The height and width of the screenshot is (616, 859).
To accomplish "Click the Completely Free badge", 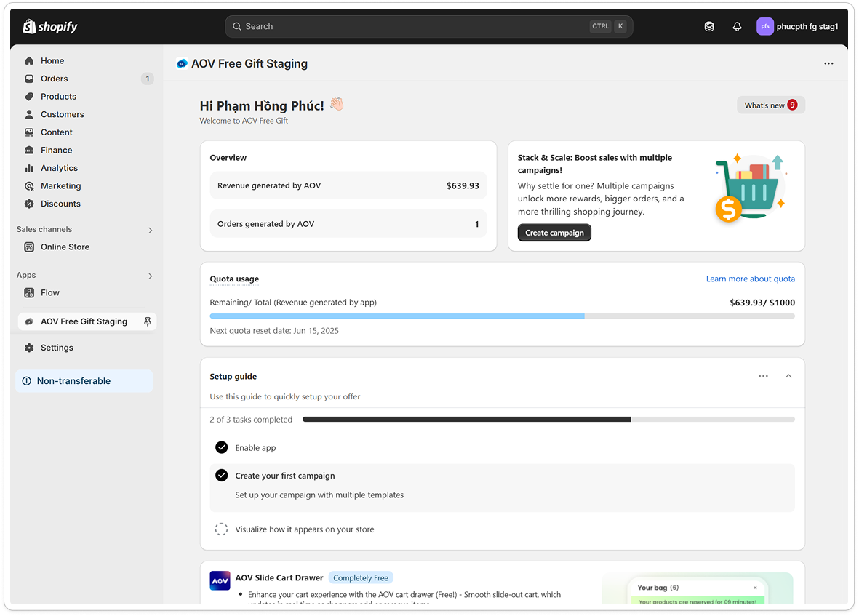I will pos(361,577).
